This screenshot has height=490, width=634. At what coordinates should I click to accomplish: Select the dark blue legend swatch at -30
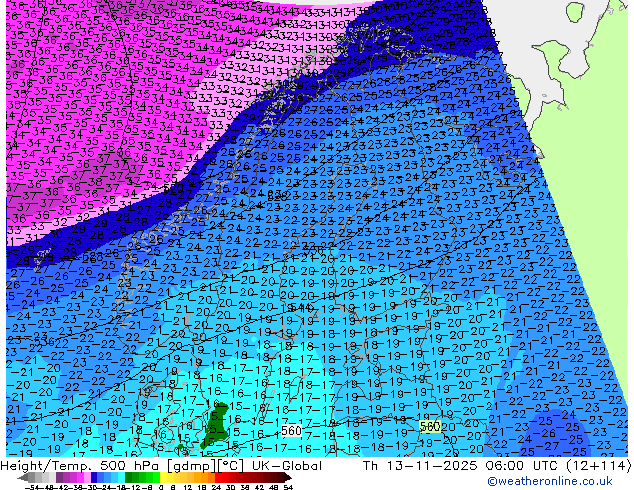coord(94,477)
